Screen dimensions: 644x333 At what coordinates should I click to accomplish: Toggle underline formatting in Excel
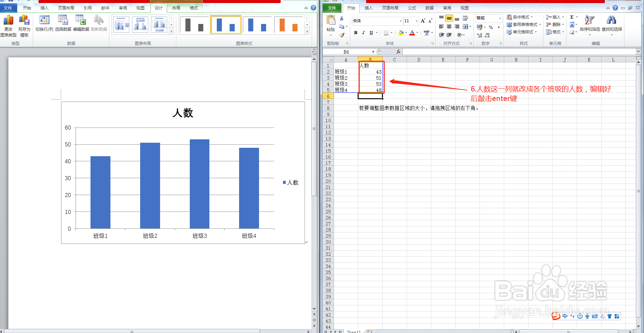click(371, 33)
